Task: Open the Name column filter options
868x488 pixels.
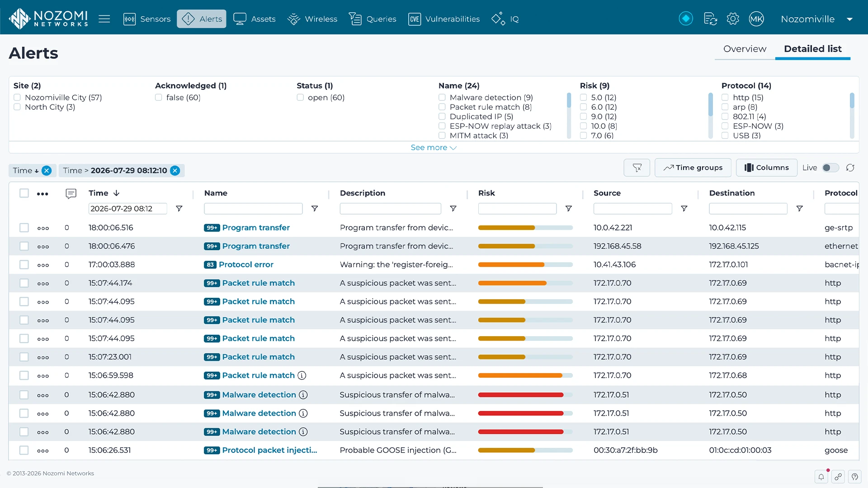Action: pyautogui.click(x=315, y=209)
